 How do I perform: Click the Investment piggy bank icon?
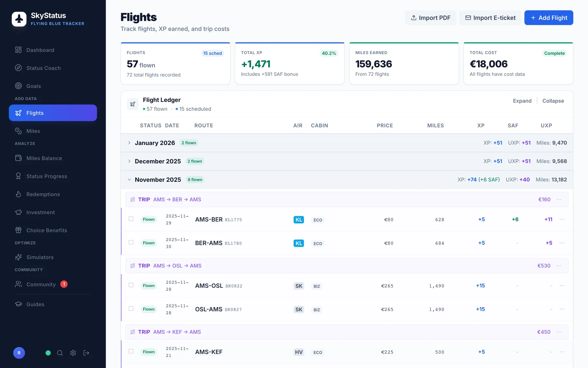[18, 212]
